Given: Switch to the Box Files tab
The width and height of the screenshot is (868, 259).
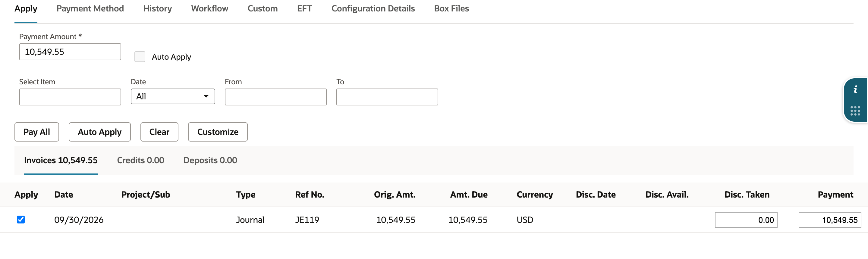Looking at the screenshot, I should [x=451, y=8].
